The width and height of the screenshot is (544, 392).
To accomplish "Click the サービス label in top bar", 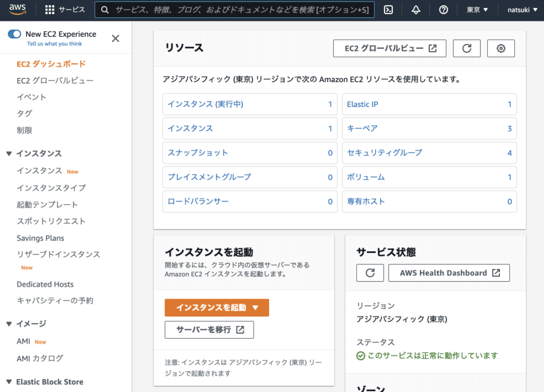I will pyautogui.click(x=72, y=10).
